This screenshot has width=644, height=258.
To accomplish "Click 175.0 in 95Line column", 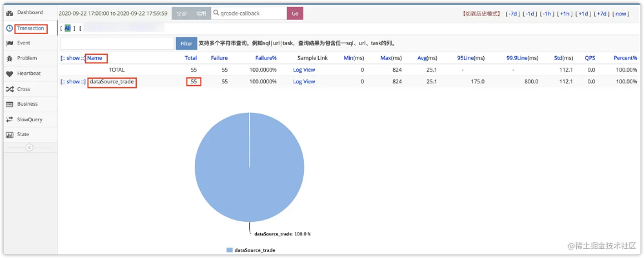I will [478, 81].
